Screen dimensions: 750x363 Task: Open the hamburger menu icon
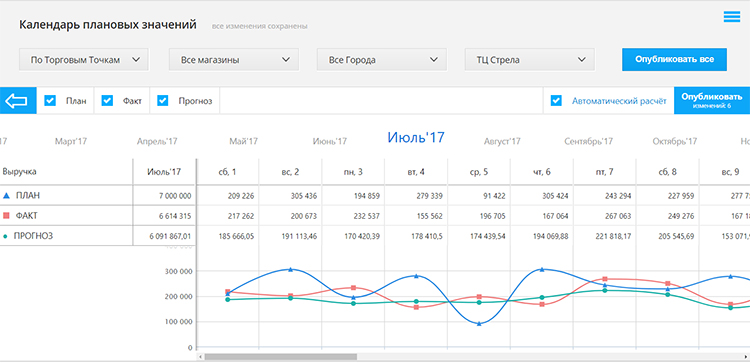click(x=731, y=17)
